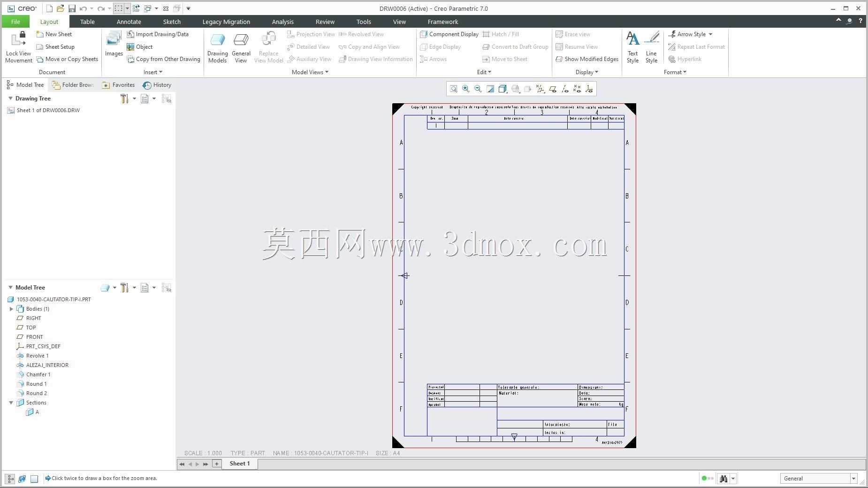868x488 pixels.
Task: Open the File menu
Action: [x=15, y=22]
